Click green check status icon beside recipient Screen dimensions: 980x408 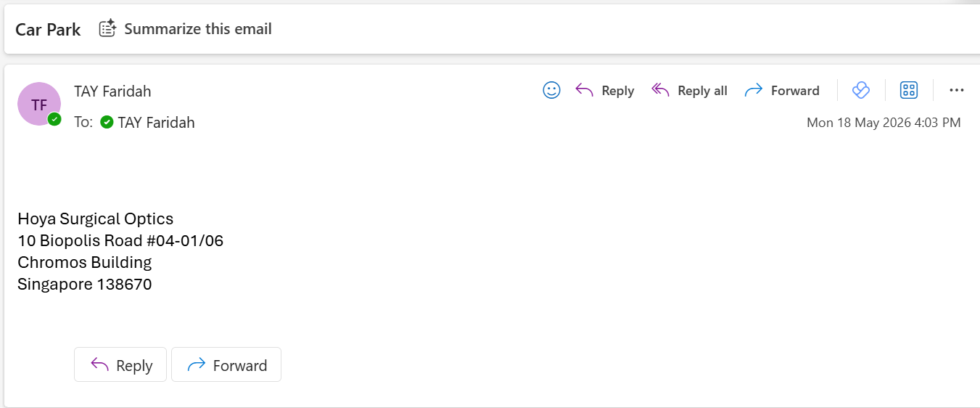click(x=107, y=122)
